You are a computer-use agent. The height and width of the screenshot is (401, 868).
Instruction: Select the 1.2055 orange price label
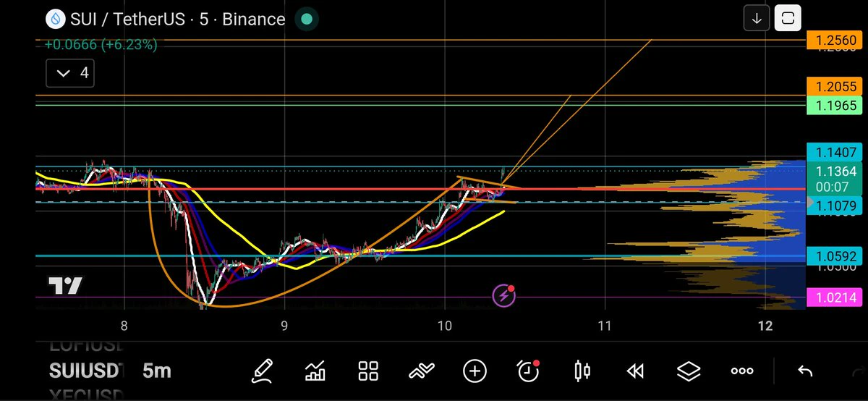835,87
